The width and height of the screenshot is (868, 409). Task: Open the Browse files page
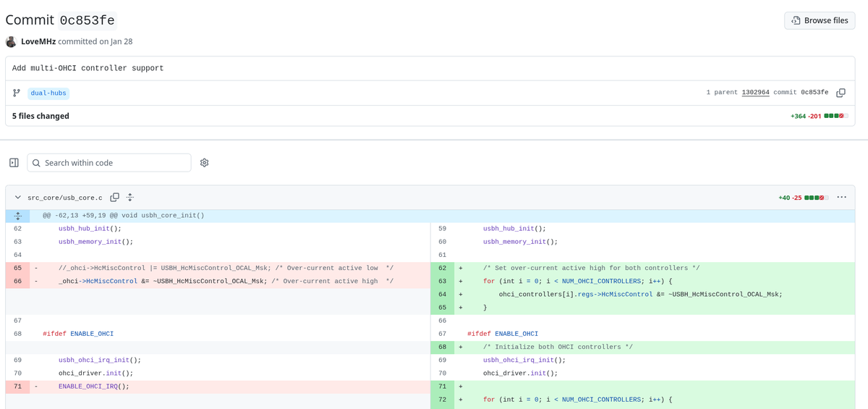tap(820, 20)
